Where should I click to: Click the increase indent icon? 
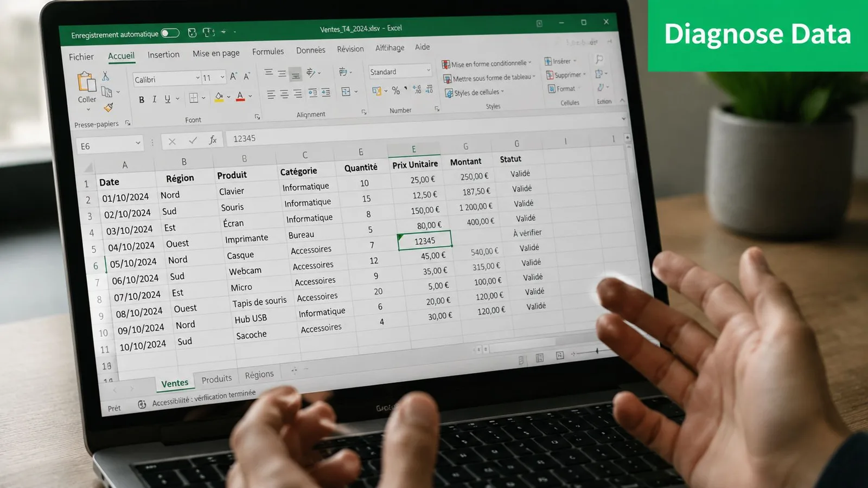click(326, 92)
